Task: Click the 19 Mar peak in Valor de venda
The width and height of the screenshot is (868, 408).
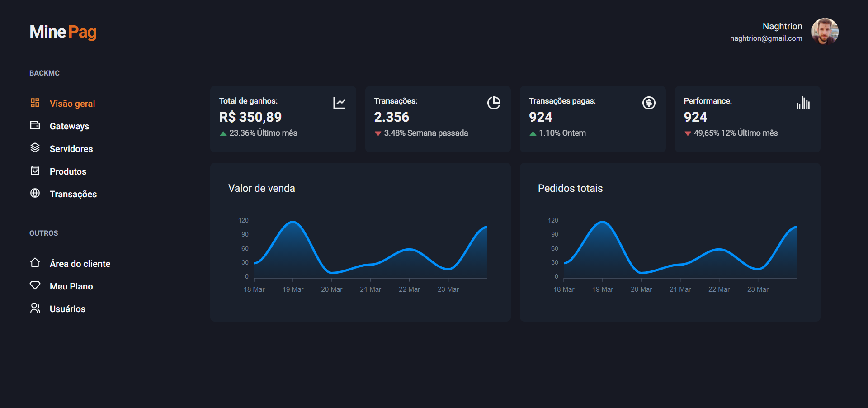Action: tap(293, 222)
